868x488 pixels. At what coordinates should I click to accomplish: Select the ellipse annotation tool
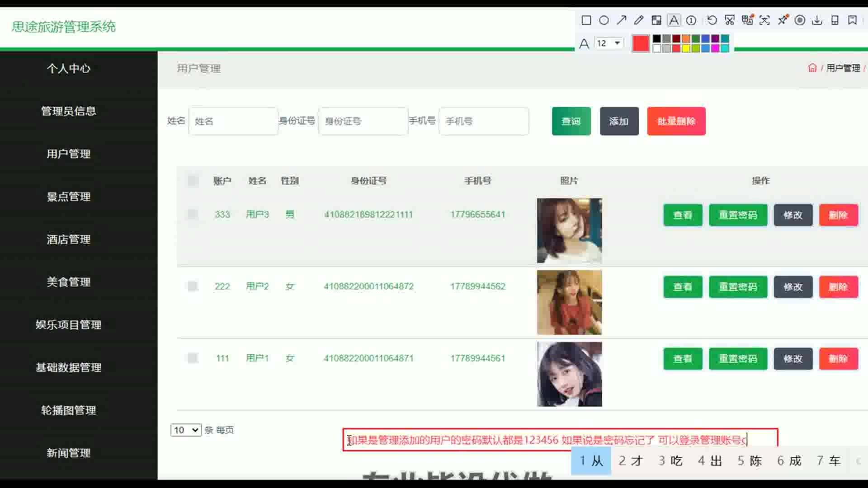[604, 20]
